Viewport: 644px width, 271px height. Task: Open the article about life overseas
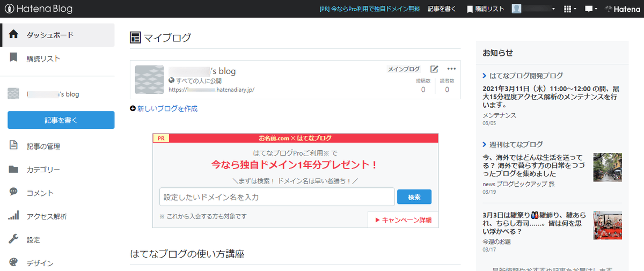pyautogui.click(x=535, y=166)
